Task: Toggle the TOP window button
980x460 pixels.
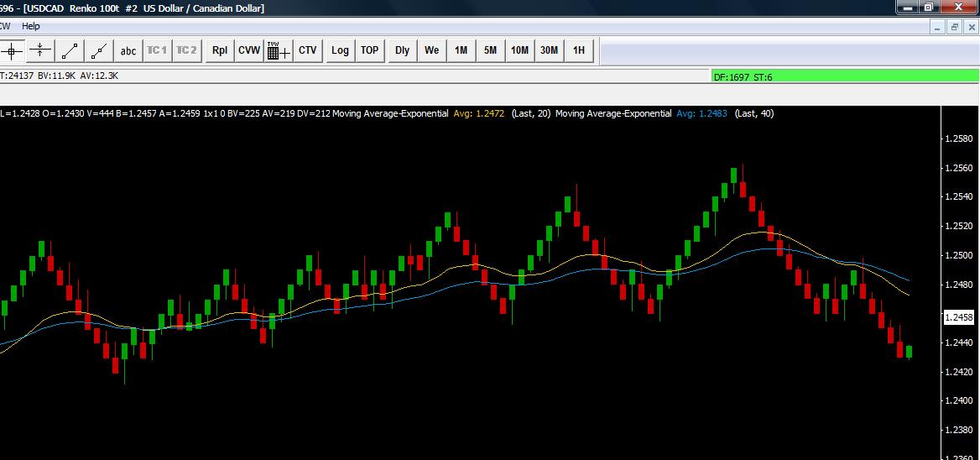Action: tap(369, 50)
